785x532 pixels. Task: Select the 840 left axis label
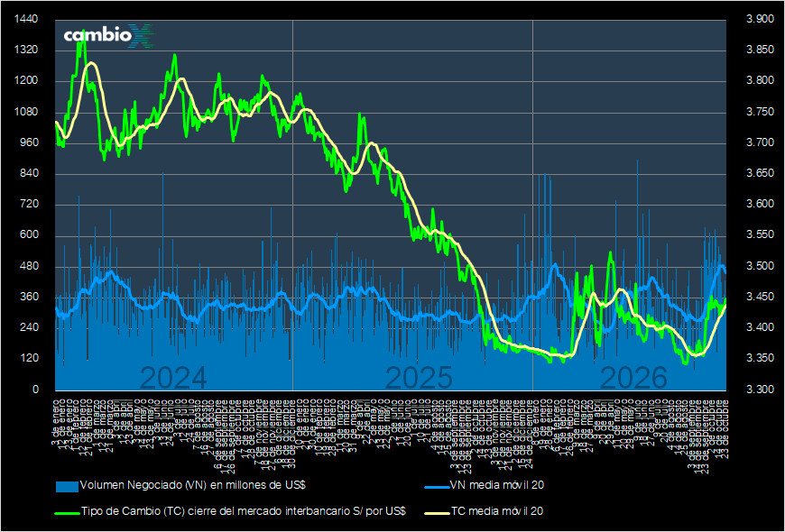(29, 174)
